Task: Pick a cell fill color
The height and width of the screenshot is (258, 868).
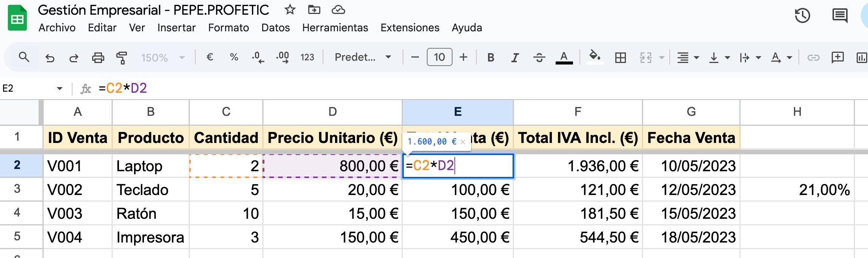Action: (595, 57)
